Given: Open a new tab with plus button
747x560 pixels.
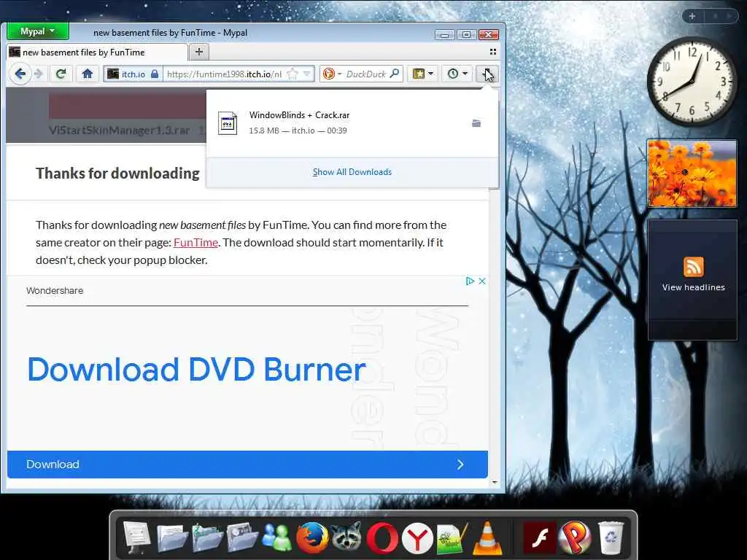Looking at the screenshot, I should 199,52.
